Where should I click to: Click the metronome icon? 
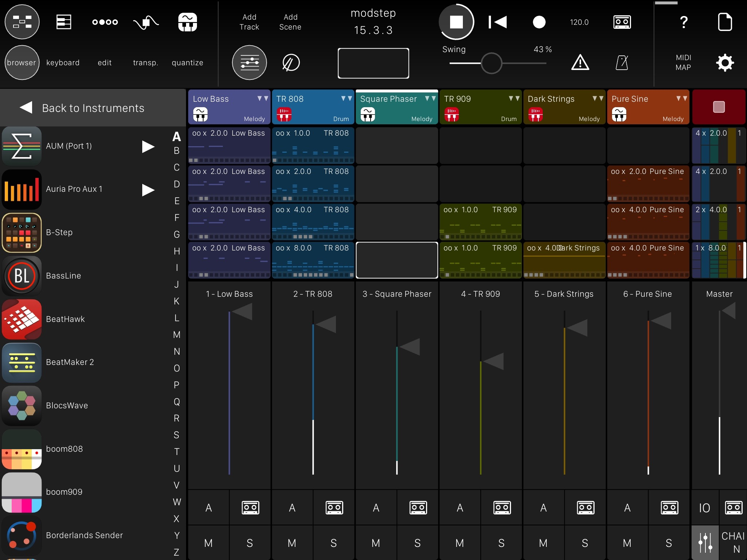tap(622, 63)
